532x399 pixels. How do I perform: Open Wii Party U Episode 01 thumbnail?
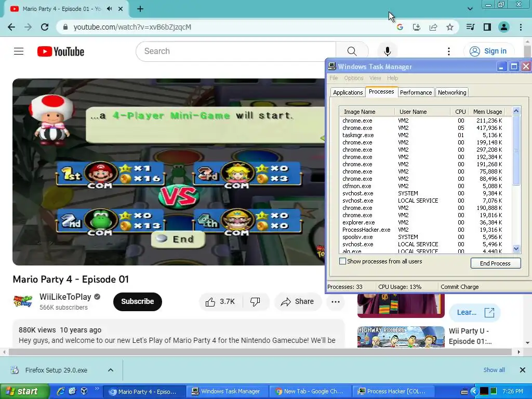(x=401, y=337)
